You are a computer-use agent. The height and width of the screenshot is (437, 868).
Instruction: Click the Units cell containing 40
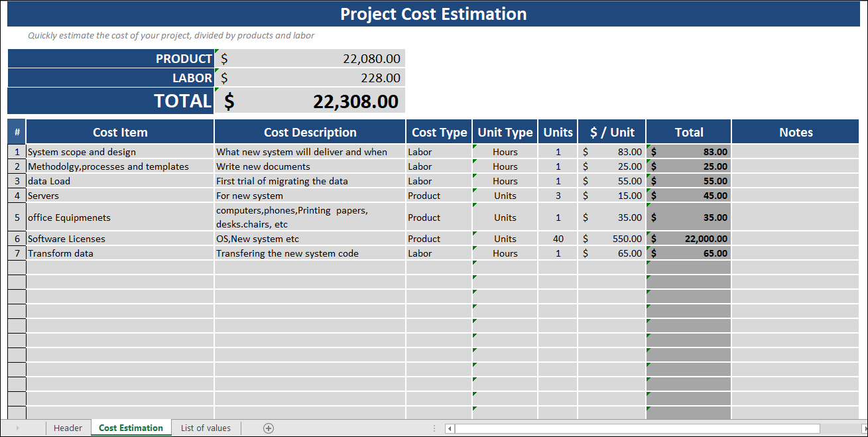point(558,238)
